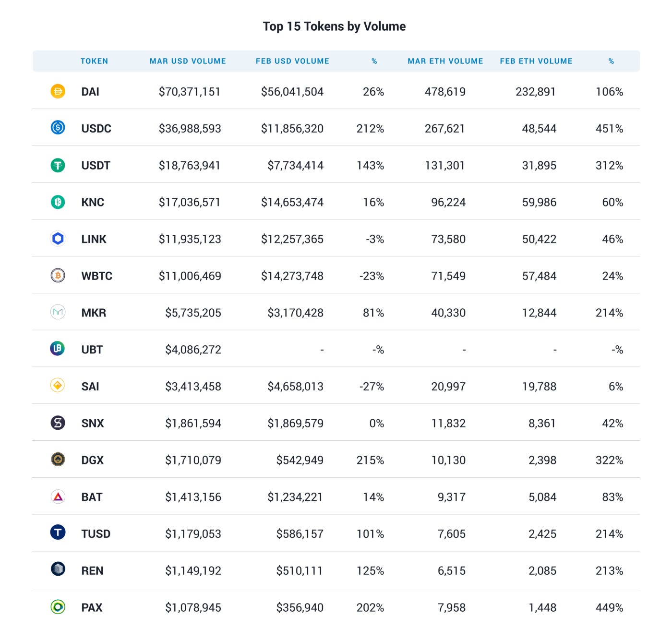Click the TUSD icon
The image size is (672, 642).
58,532
